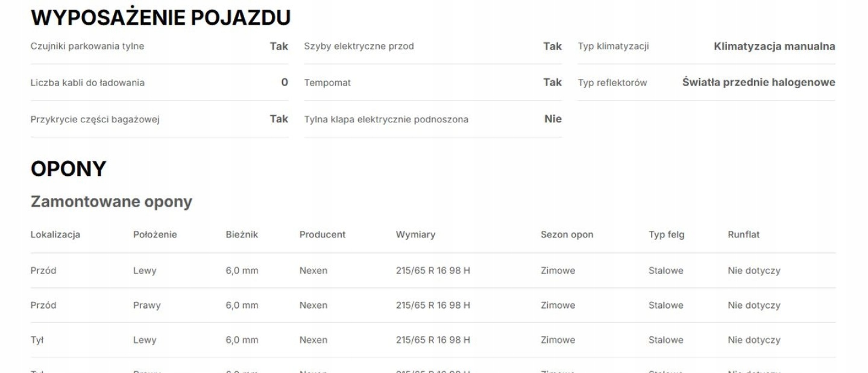
Task: Click the OPONY section heading
Action: click(x=68, y=169)
